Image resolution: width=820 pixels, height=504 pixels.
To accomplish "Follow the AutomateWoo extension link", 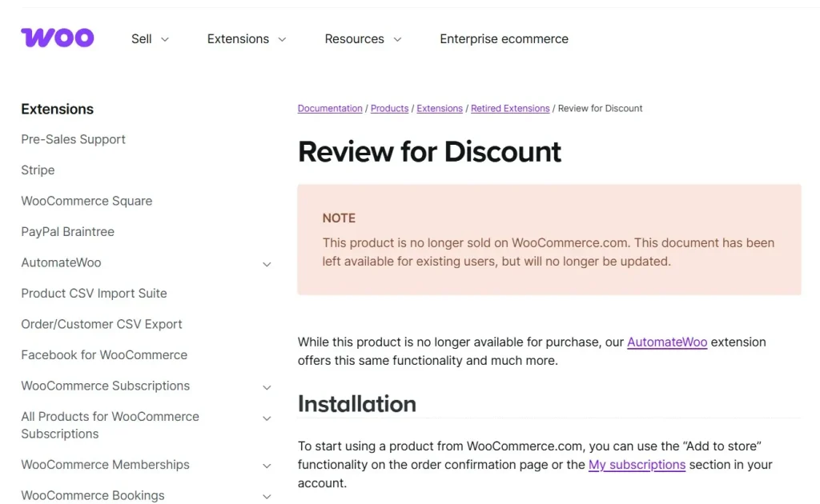I will [x=666, y=342].
